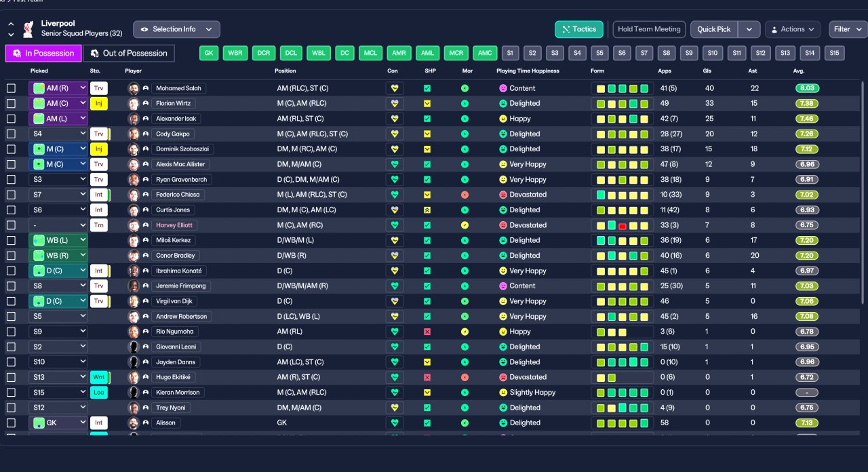Switch to the Out of Possession tab
This screenshot has height=472, width=868.
(x=129, y=53)
